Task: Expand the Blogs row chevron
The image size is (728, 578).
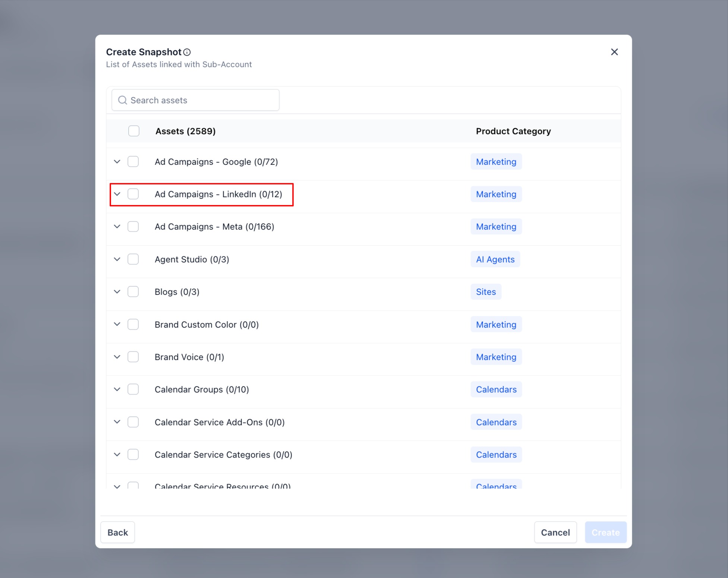Action: click(117, 292)
